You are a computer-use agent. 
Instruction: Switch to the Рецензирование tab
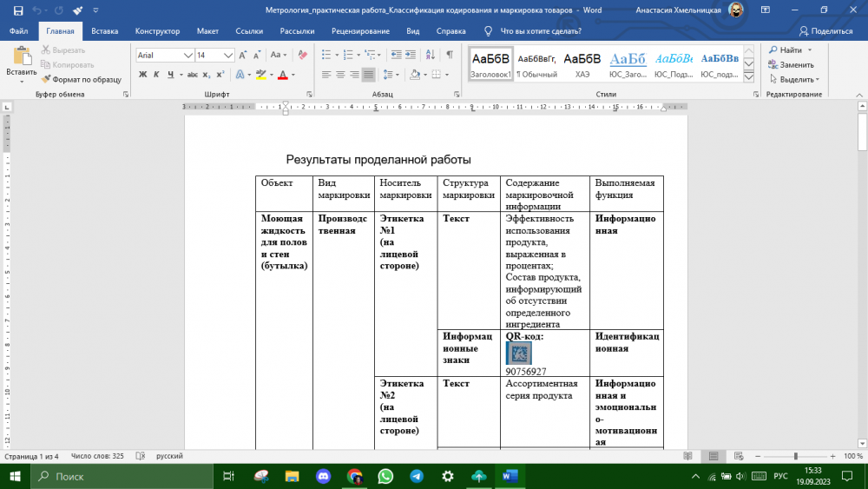click(360, 30)
